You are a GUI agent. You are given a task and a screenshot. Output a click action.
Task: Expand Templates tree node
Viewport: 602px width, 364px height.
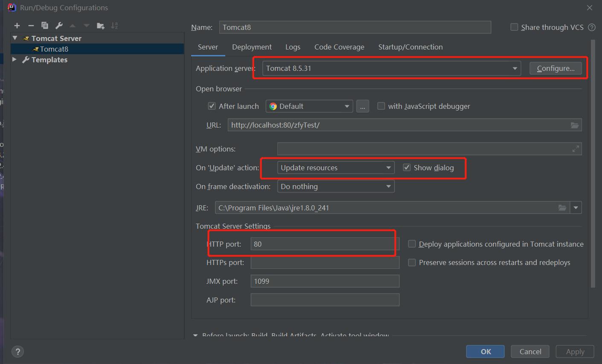tap(15, 59)
